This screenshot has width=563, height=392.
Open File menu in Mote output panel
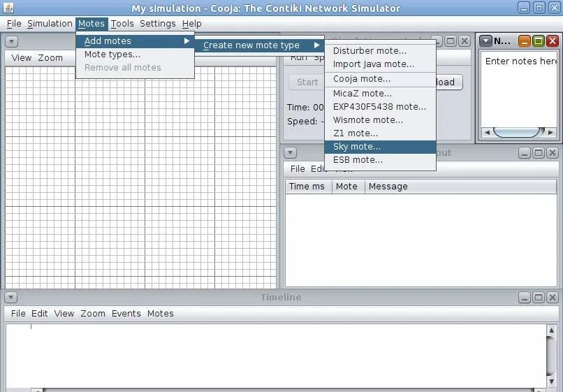click(298, 169)
